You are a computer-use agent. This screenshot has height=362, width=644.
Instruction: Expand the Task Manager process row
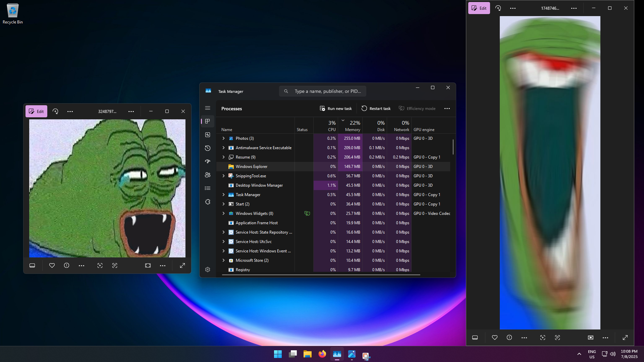(x=223, y=195)
